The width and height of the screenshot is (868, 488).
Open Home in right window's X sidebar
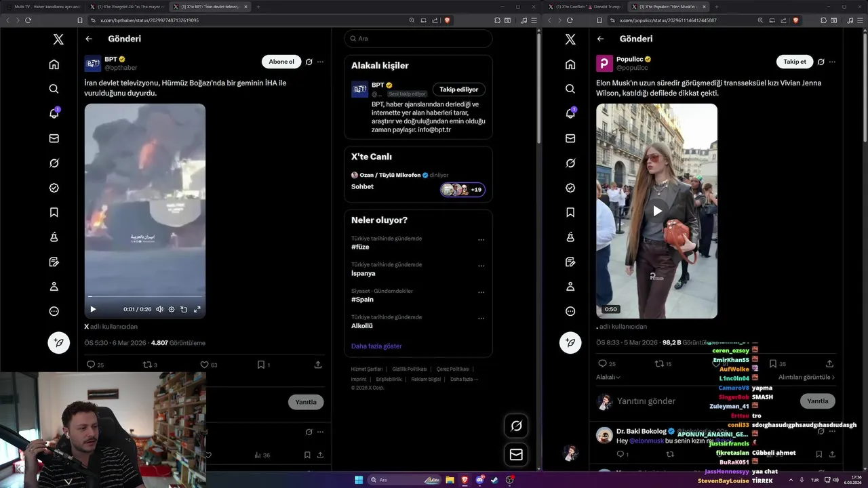click(x=570, y=64)
